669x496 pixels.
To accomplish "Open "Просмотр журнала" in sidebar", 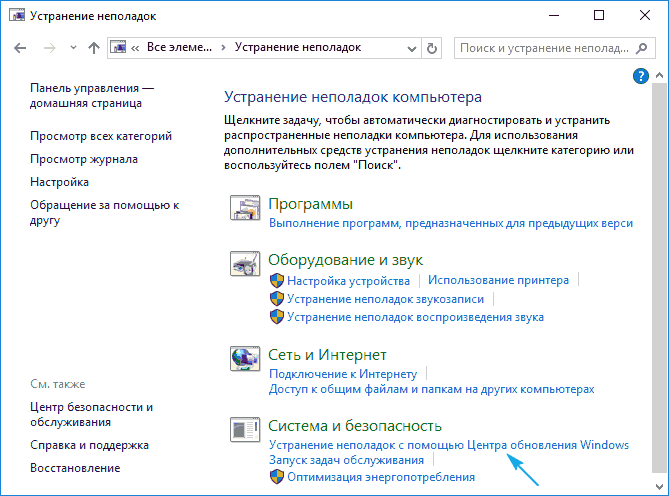I will pyautogui.click(x=84, y=159).
